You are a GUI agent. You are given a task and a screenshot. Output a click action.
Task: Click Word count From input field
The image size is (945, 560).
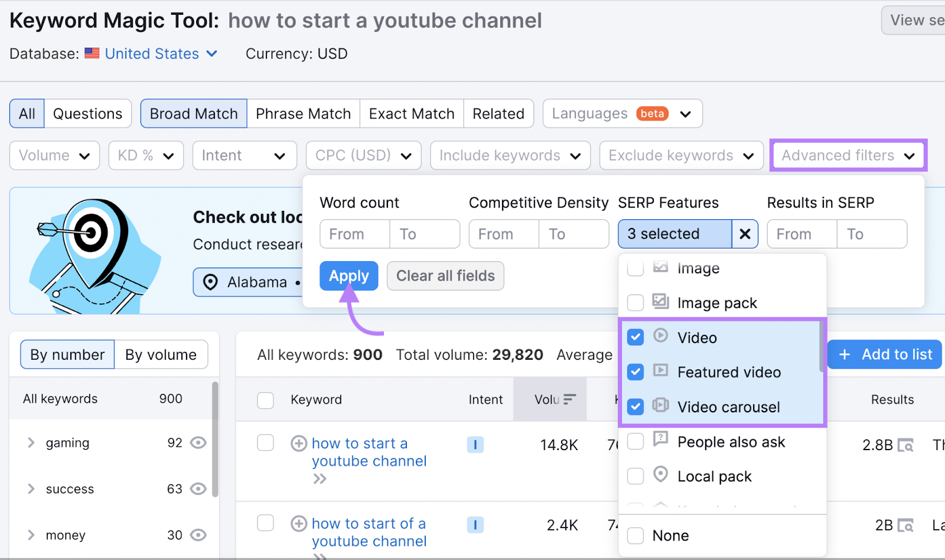point(355,234)
